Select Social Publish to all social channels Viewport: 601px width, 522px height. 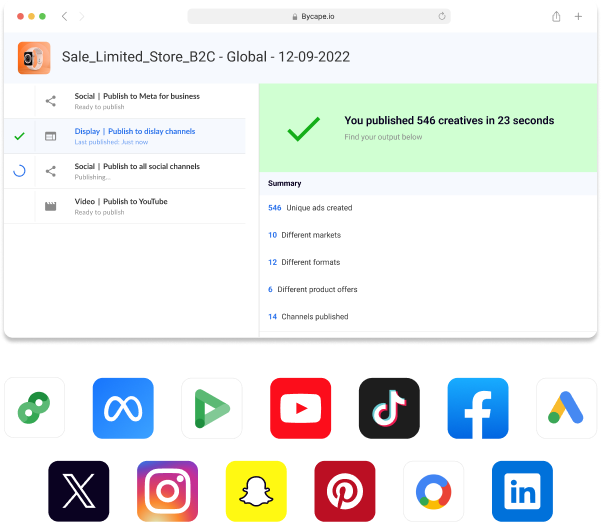[125, 171]
